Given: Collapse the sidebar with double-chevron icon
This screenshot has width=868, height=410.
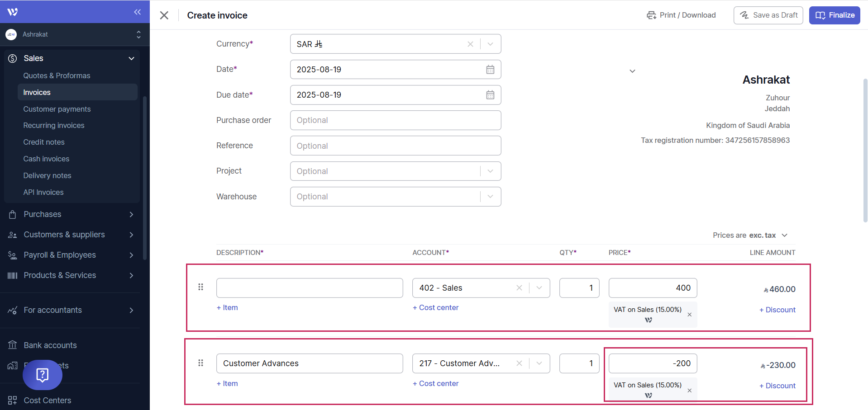Looking at the screenshot, I should coord(137,12).
